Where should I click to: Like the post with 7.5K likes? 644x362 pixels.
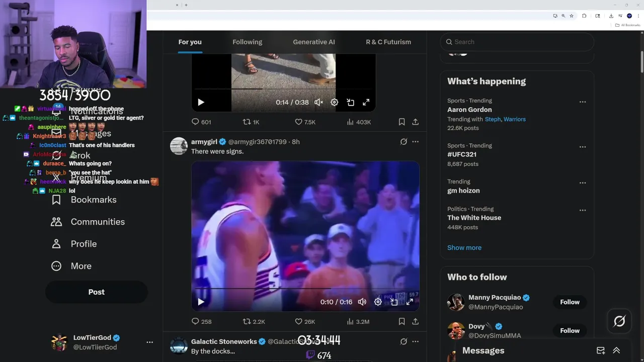pos(305,122)
